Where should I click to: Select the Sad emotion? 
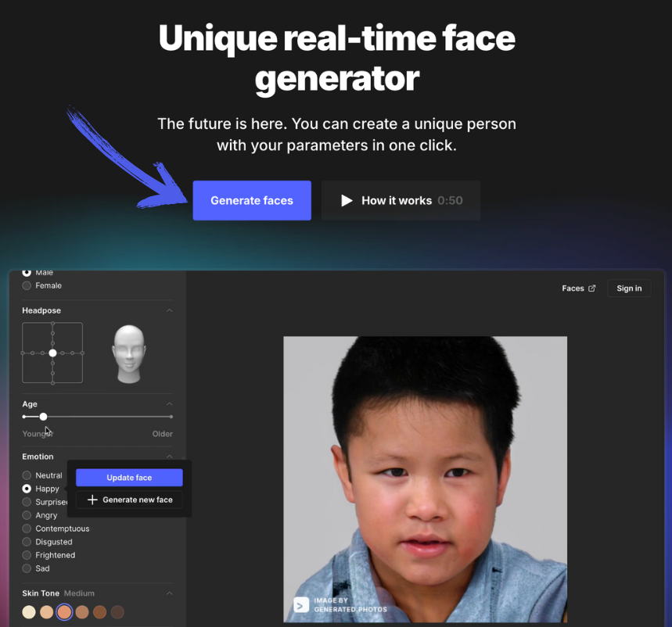(x=26, y=568)
